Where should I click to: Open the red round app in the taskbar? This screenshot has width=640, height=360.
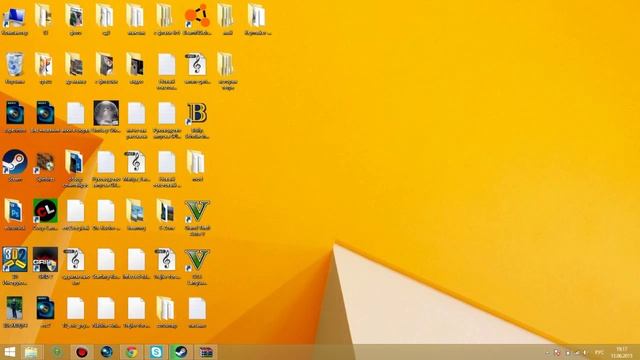[82, 352]
